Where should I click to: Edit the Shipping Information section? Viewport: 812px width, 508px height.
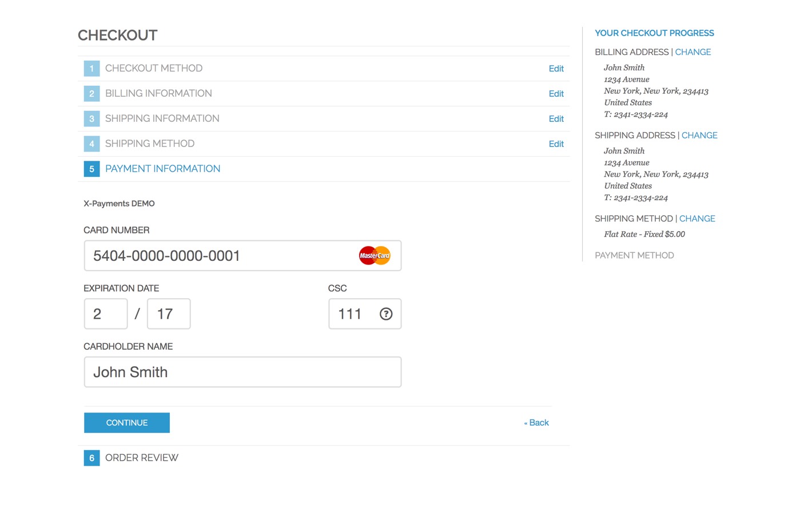tap(556, 118)
